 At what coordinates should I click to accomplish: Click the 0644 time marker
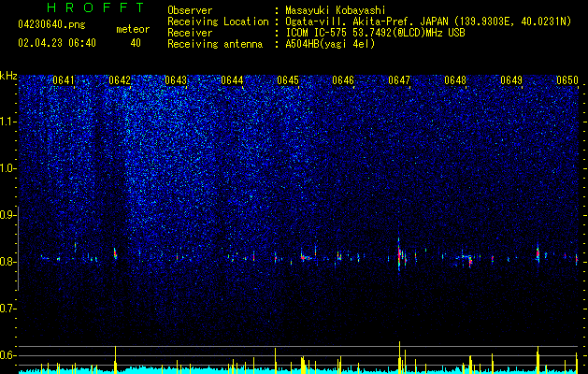click(x=232, y=80)
